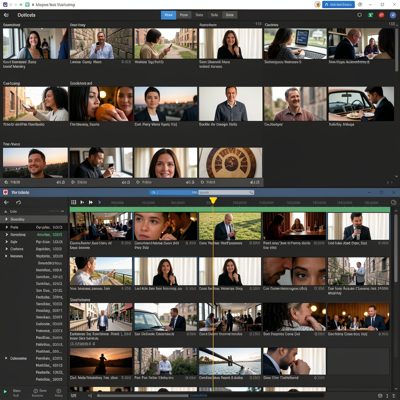
Task: Open man holding microphone by stone wall clip
Action: tap(101, 43)
